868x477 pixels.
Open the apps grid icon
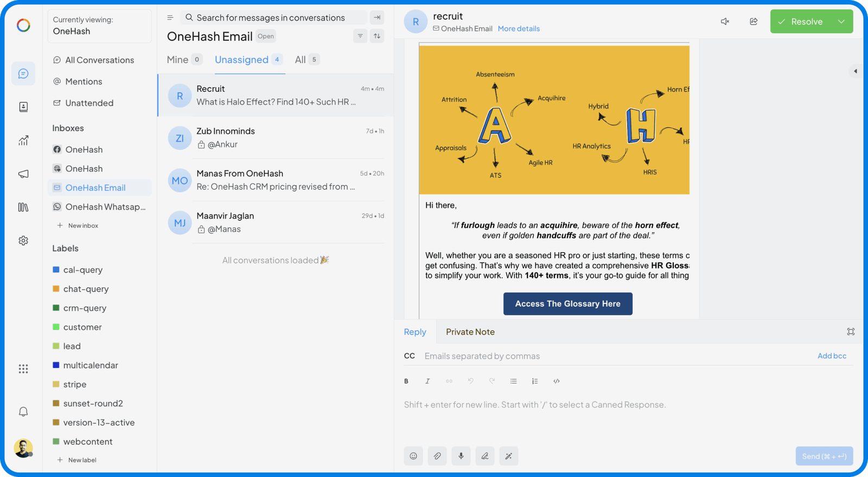23,369
